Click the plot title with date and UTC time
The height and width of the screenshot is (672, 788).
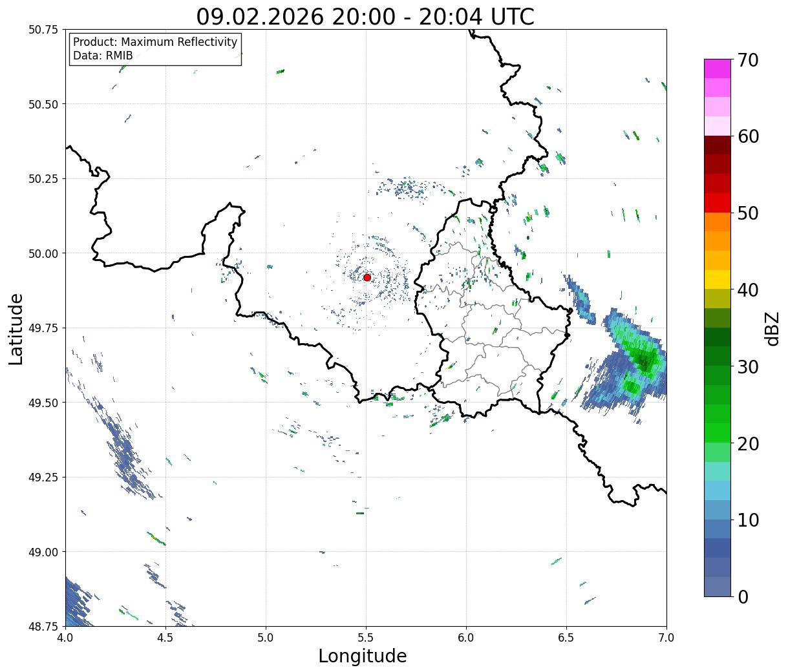[365, 17]
